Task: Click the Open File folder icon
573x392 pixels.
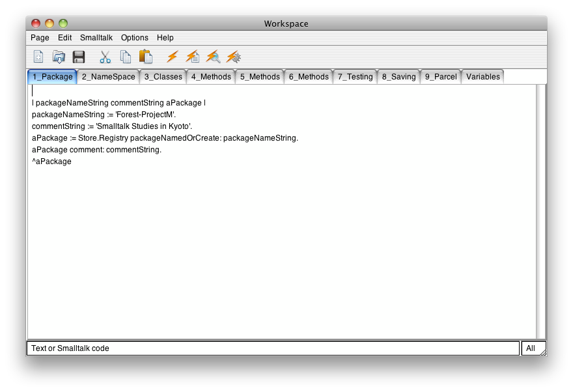Action: (59, 57)
